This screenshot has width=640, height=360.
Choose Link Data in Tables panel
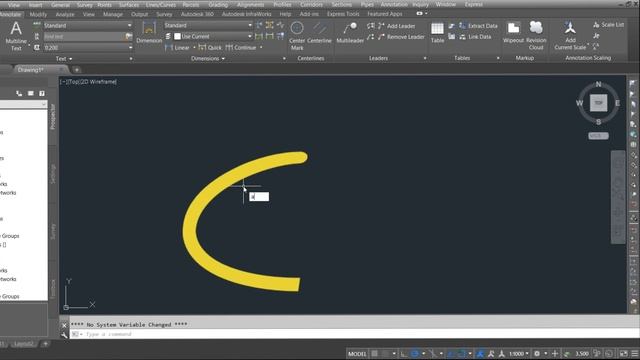pos(475,37)
